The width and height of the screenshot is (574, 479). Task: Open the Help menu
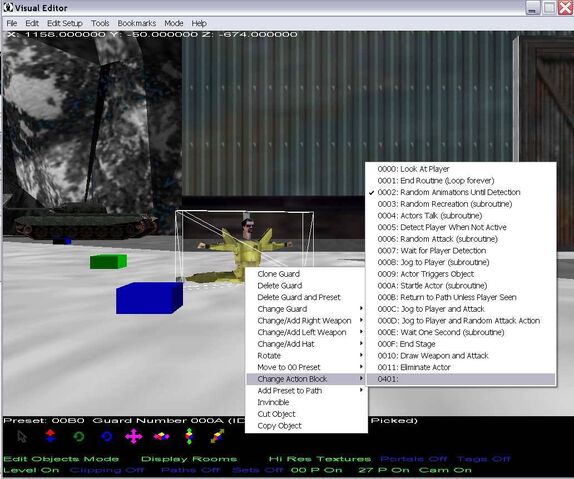tap(199, 23)
